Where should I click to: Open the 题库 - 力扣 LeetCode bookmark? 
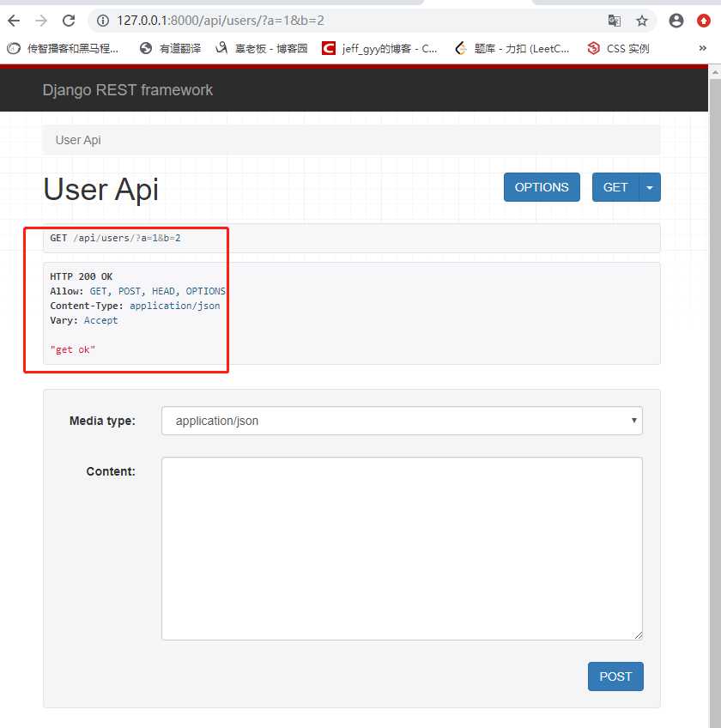[512, 48]
